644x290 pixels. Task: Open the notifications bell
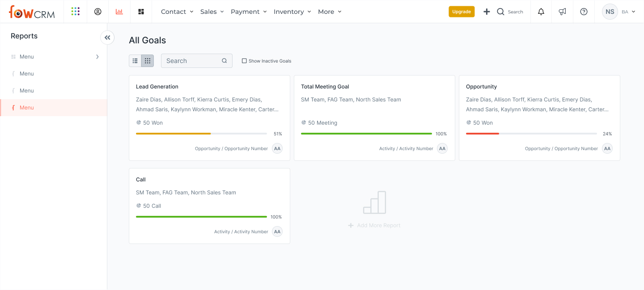tap(541, 12)
